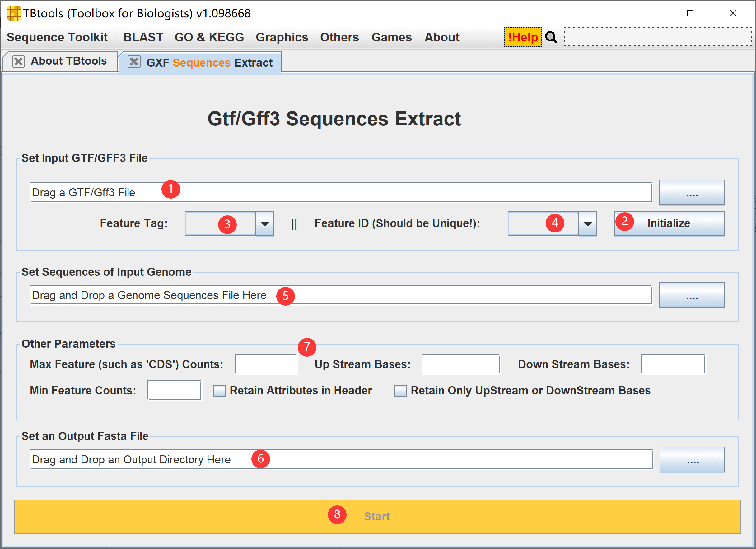Click the Feature Tag combo box field
Screen dimensions: 756x549
pyautogui.click(x=220, y=224)
